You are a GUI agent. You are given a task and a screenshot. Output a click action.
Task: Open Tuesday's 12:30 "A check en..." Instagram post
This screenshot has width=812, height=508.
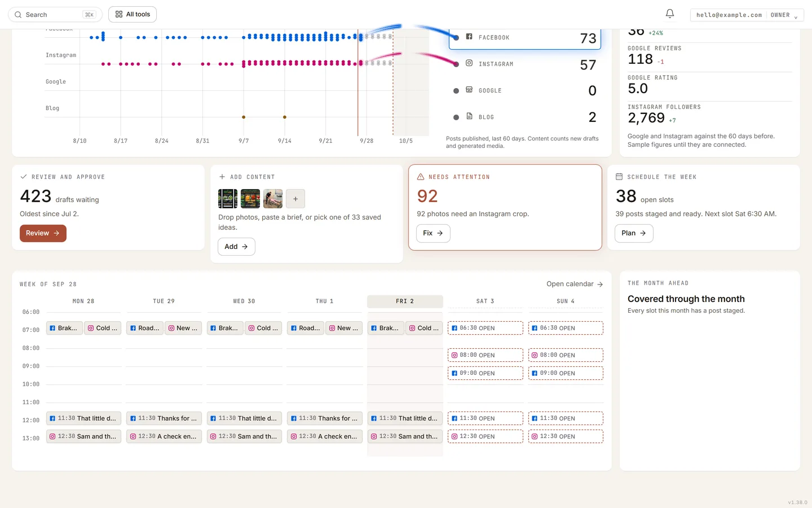(x=164, y=436)
